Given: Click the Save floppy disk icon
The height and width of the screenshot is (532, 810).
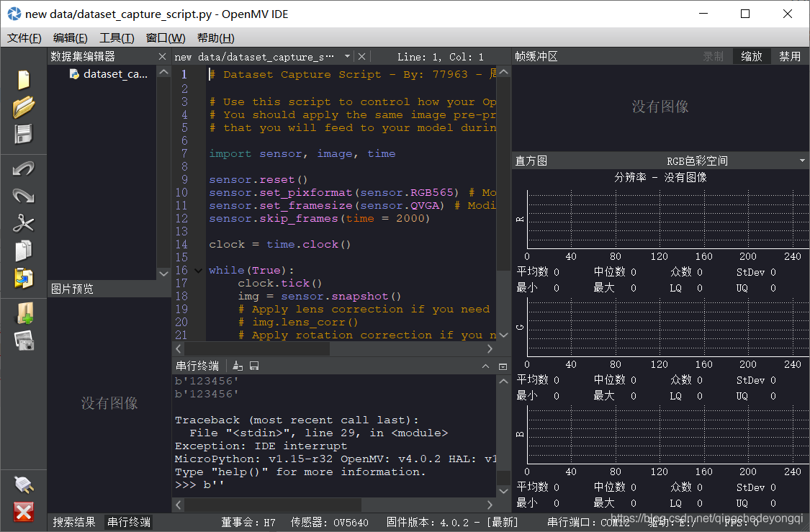Looking at the screenshot, I should (x=24, y=134).
